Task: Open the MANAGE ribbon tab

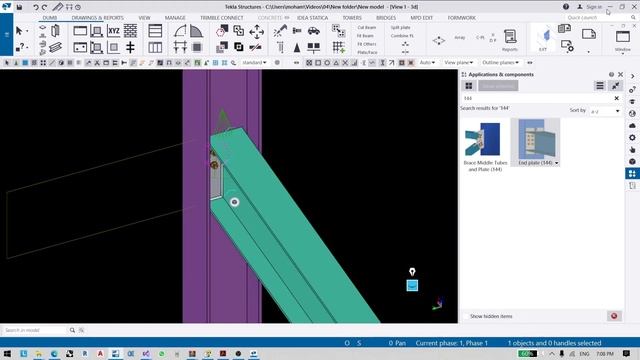Action: click(175, 18)
